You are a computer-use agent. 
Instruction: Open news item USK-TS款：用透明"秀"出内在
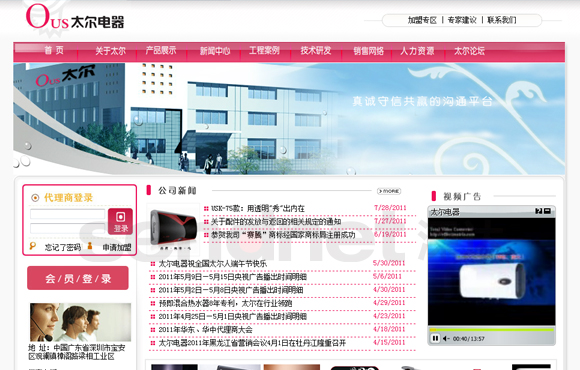[x=257, y=209]
